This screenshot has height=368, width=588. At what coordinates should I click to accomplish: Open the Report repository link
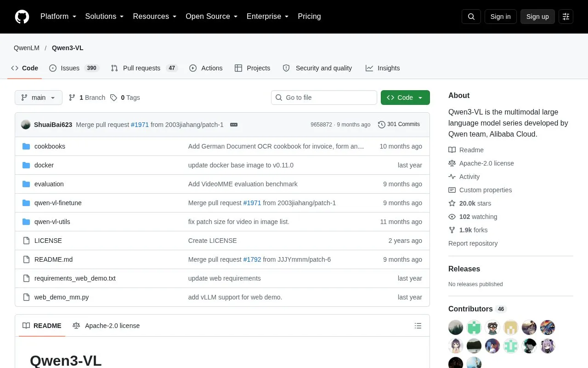(x=473, y=243)
